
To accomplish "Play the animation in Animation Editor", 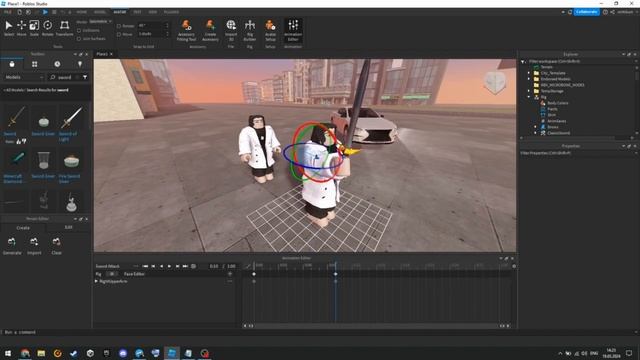I will click(169, 266).
